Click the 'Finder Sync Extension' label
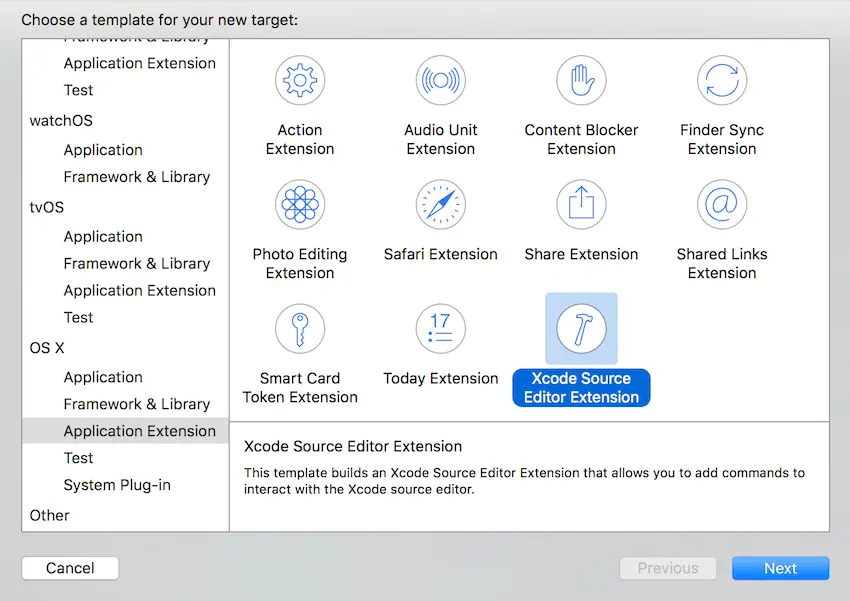The width and height of the screenshot is (850, 601). tap(722, 139)
